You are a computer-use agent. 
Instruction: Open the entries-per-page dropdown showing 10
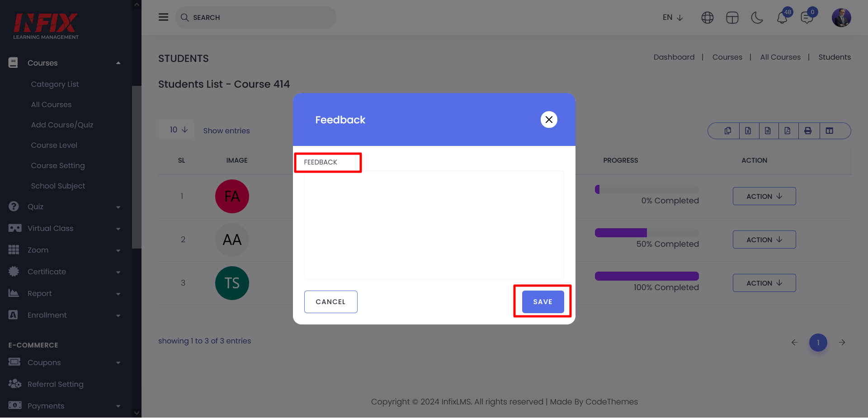(x=177, y=130)
